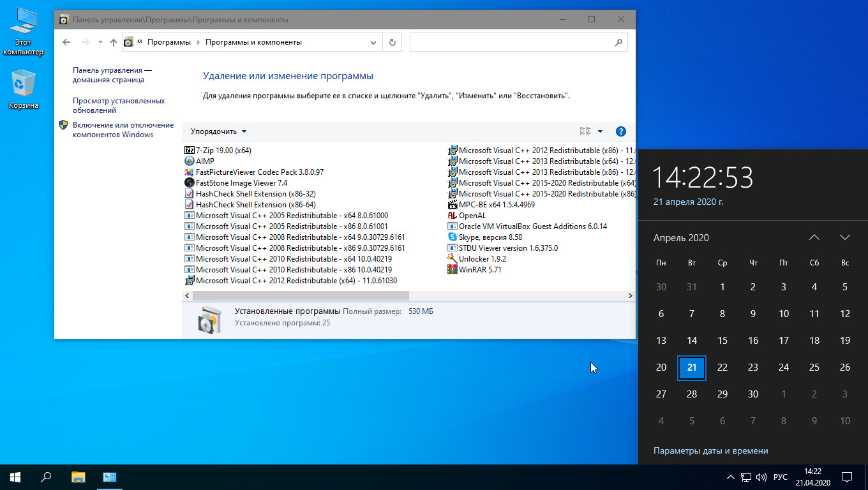The height and width of the screenshot is (490, 868).
Task: Select the 7-Zip 19.00 entry icon
Action: point(190,150)
